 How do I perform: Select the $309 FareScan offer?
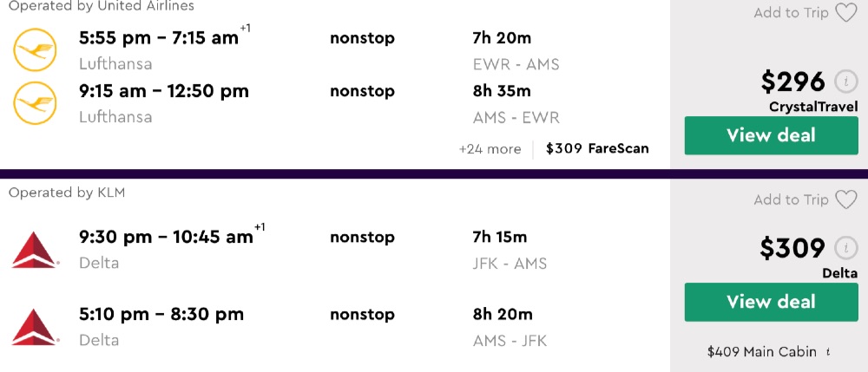pyautogui.click(x=597, y=148)
